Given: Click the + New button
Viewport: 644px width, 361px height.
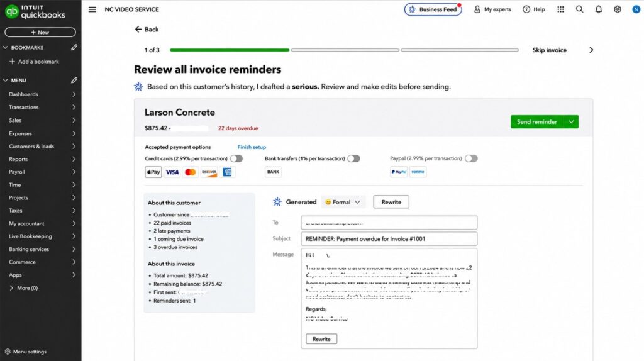Looking at the screenshot, I should (x=40, y=32).
